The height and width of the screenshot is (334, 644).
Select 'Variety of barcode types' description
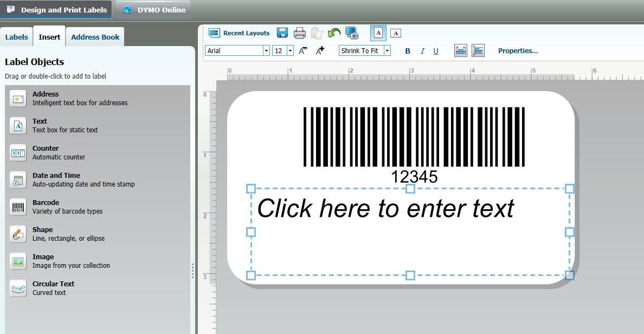click(67, 211)
